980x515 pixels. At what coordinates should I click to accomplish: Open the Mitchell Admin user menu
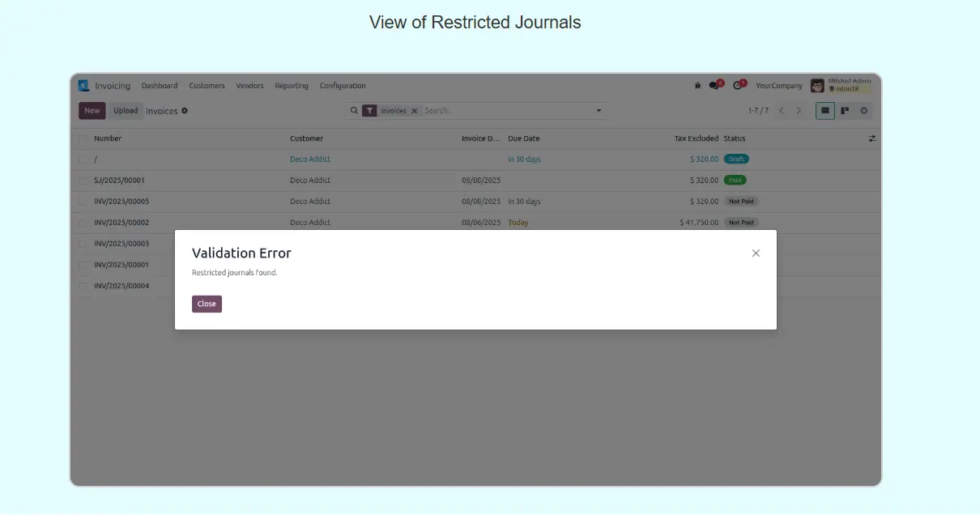tap(841, 86)
